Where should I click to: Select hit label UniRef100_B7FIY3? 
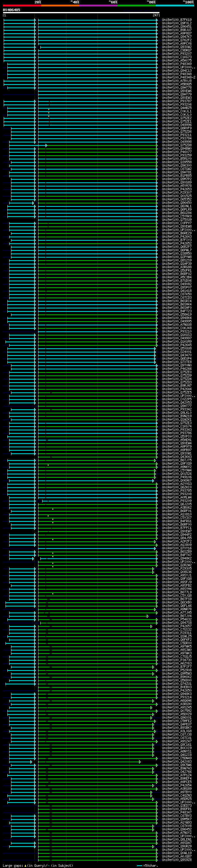[x=177, y=240]
